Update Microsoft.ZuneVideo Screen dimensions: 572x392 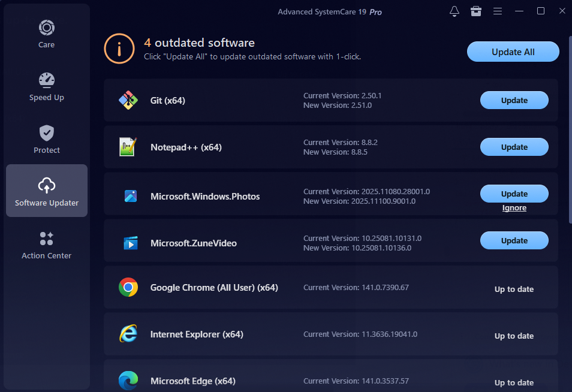point(514,240)
